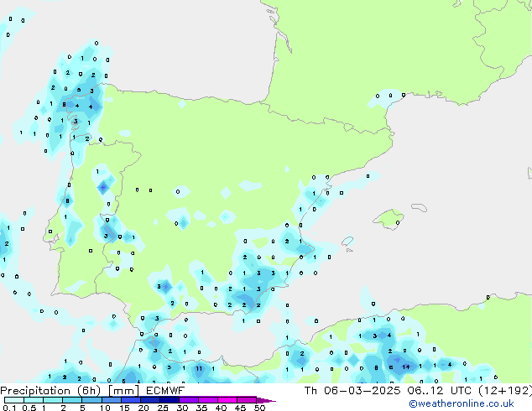Screen dimensions: 532x411
Task: Click the 1–2 mm legend color box
Action: [53, 400]
